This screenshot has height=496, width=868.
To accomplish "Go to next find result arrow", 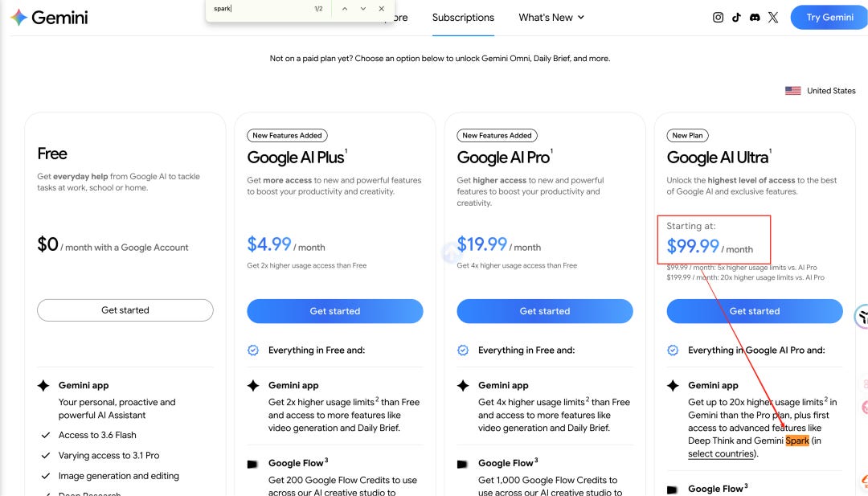I will pyautogui.click(x=363, y=9).
